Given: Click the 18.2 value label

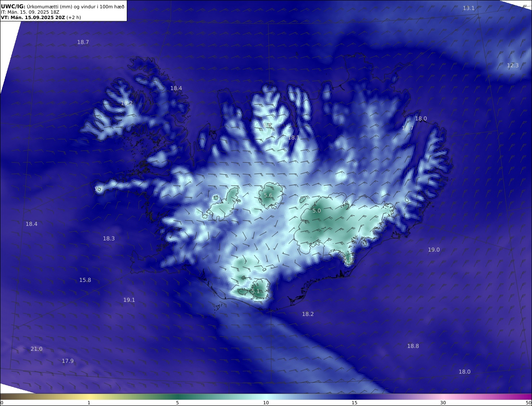Looking at the screenshot, I should (x=308, y=314).
